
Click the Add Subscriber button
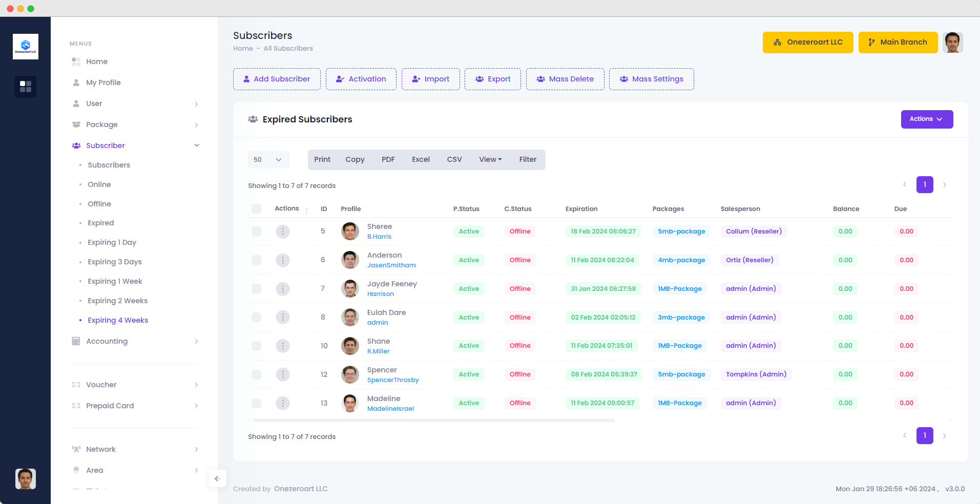point(277,79)
